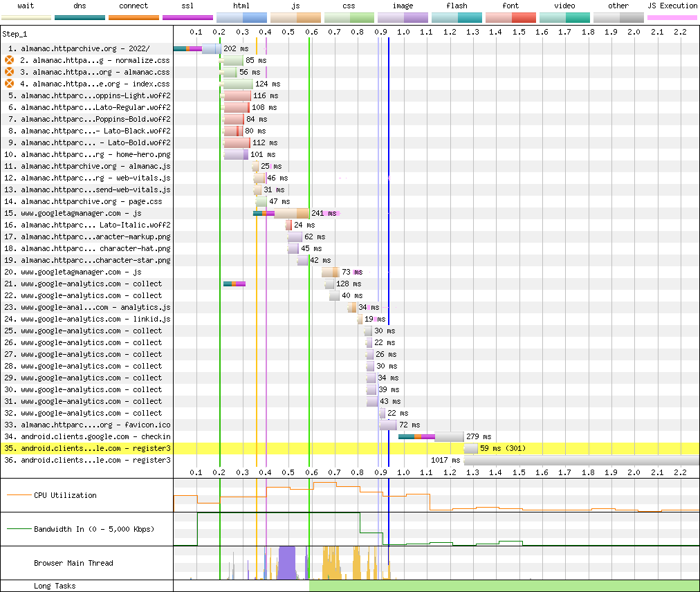Select request 17 character-markup.png
The image size is (700, 592).
(87, 237)
